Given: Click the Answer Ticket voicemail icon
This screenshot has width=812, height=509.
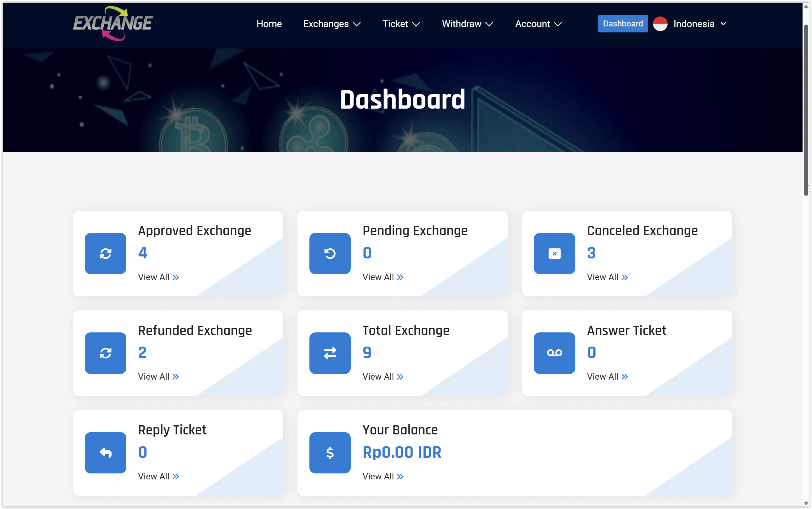Looking at the screenshot, I should tap(554, 353).
